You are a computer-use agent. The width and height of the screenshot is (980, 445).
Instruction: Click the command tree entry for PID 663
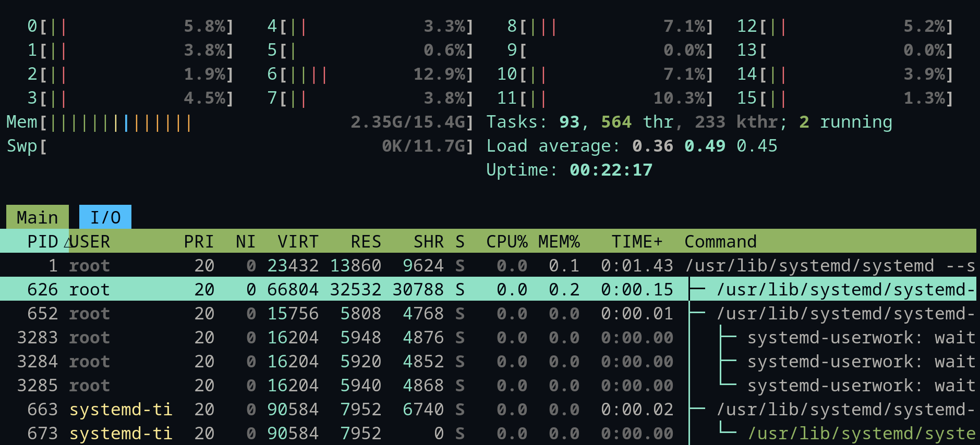click(x=845, y=410)
